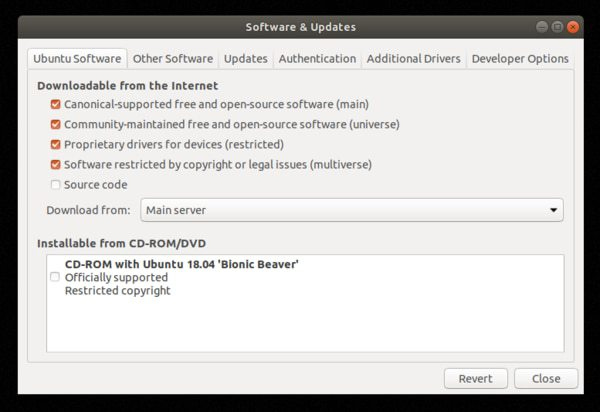Click the Revert button
The width and height of the screenshot is (600, 412).
pos(475,379)
